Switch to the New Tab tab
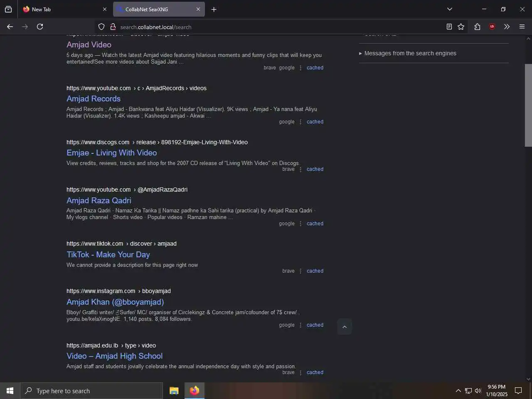Screen dimensions: 532x399 pos(65,9)
